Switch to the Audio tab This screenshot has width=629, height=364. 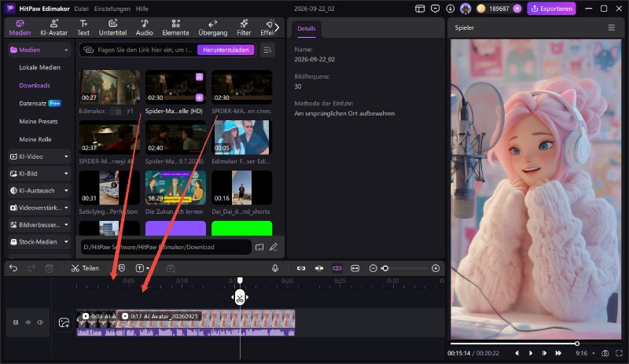click(145, 28)
